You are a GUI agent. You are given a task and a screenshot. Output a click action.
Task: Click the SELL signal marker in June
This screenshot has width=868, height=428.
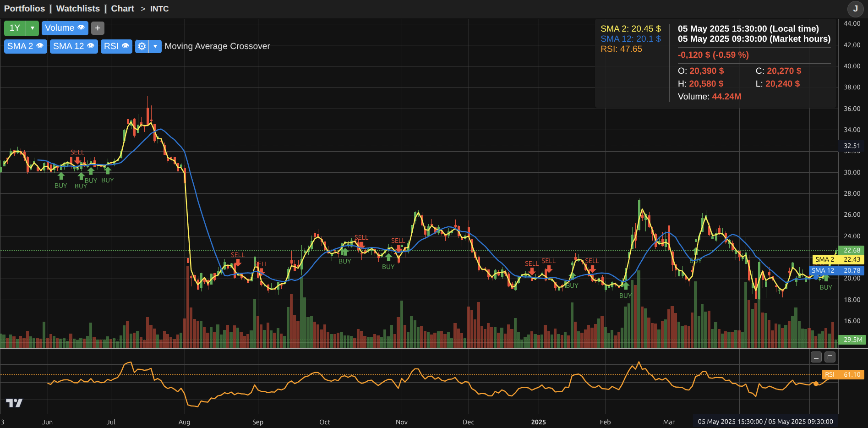[77, 156]
